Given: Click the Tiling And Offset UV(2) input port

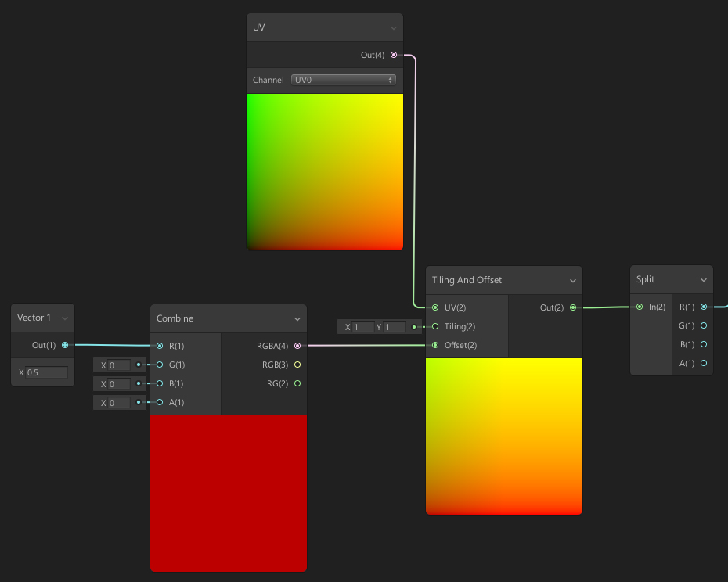Looking at the screenshot, I should [x=435, y=307].
